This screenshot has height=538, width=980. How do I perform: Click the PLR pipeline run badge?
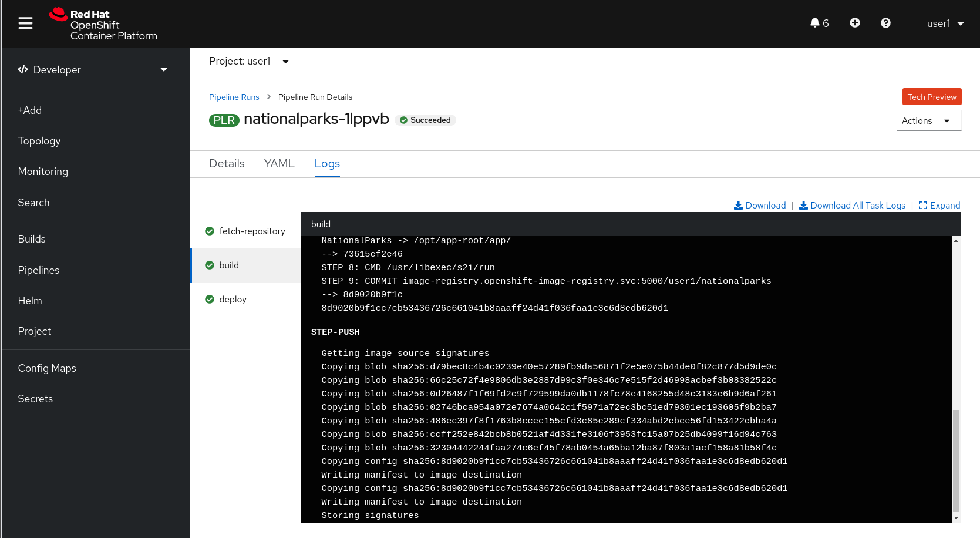click(x=224, y=119)
